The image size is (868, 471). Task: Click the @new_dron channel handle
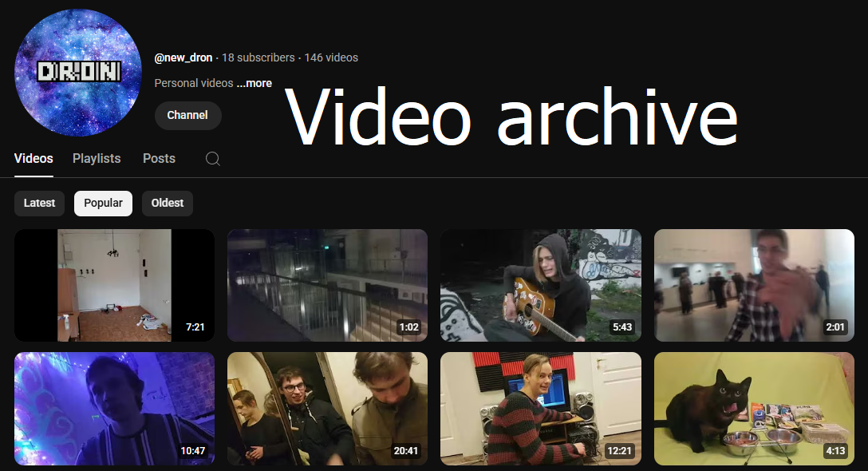(x=183, y=57)
